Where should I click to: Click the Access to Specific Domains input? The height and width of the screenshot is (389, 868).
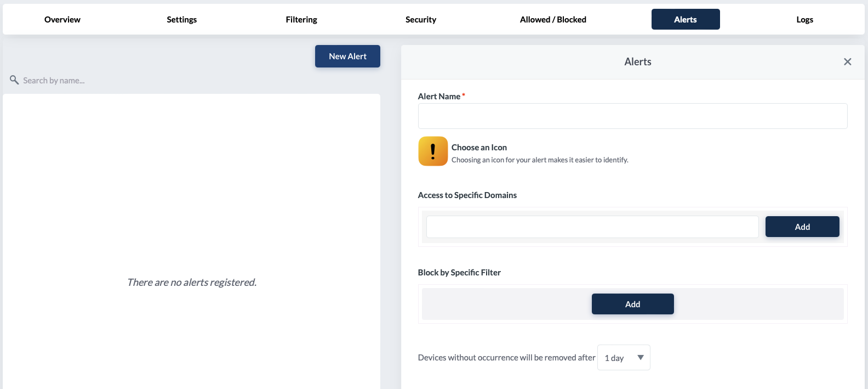(592, 227)
